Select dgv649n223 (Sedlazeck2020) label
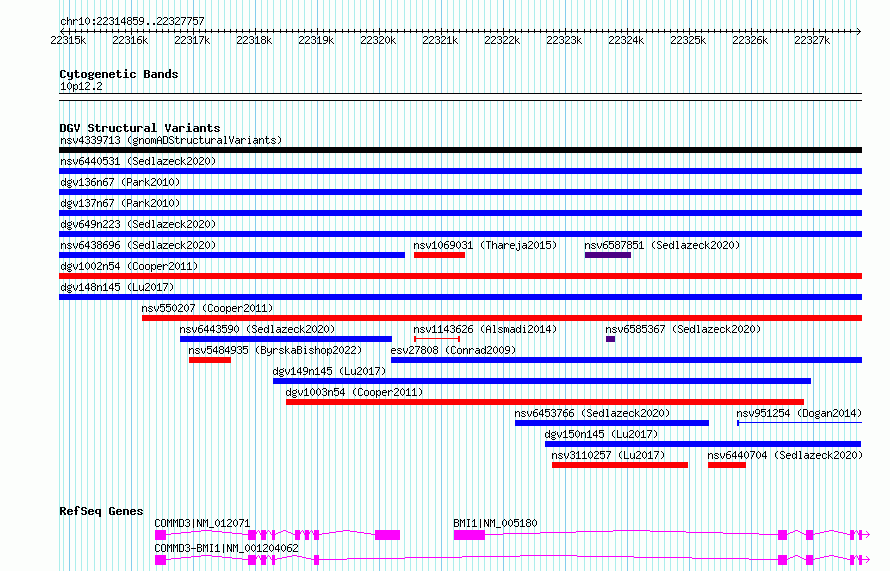The image size is (890, 571). click(138, 224)
